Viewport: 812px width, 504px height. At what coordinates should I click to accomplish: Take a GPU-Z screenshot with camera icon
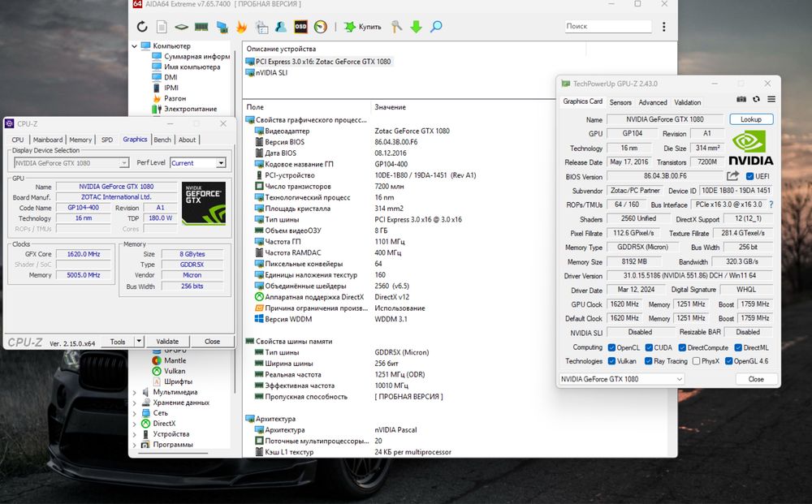pyautogui.click(x=741, y=99)
